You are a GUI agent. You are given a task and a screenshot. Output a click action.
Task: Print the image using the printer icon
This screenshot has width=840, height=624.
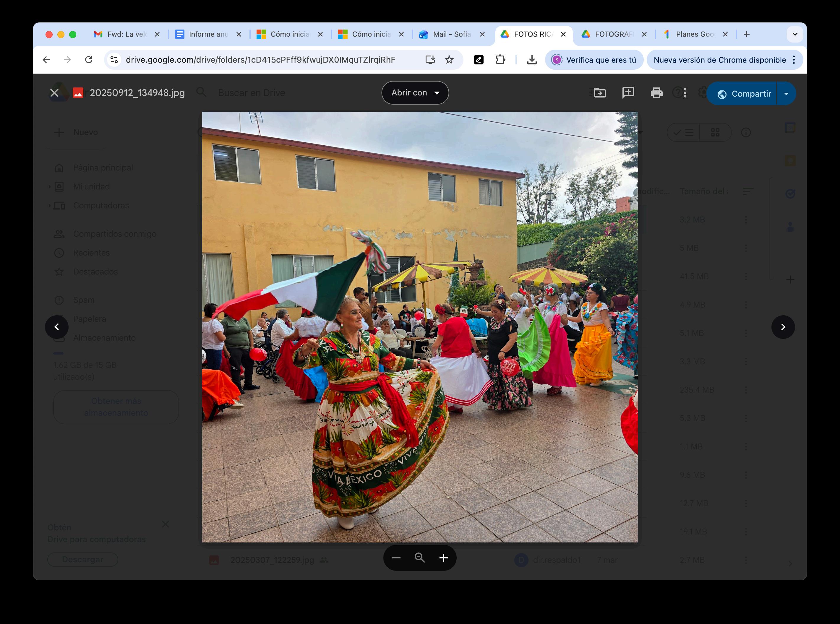(x=656, y=93)
